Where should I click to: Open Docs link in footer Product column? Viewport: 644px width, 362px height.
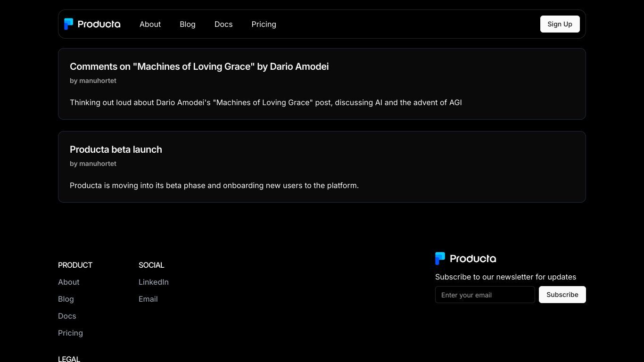(67, 316)
